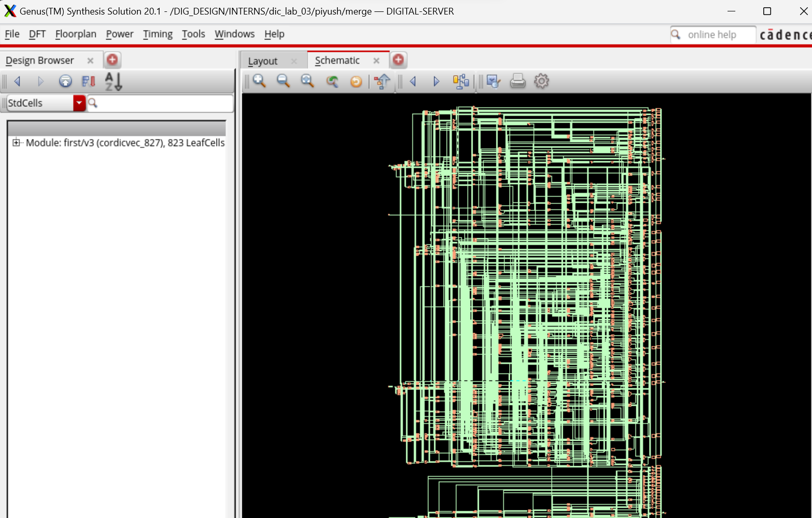Open the StdCells dropdown
The height and width of the screenshot is (518, 812).
click(79, 103)
